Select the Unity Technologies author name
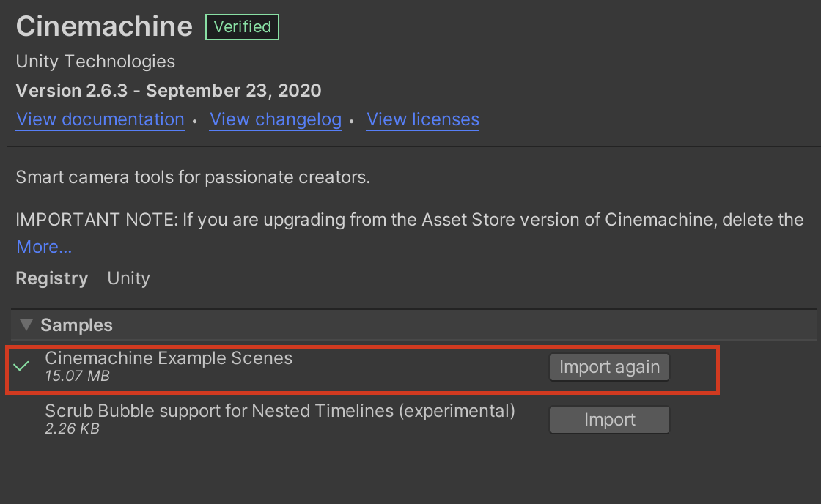Image resolution: width=821 pixels, height=504 pixels. 96,61
